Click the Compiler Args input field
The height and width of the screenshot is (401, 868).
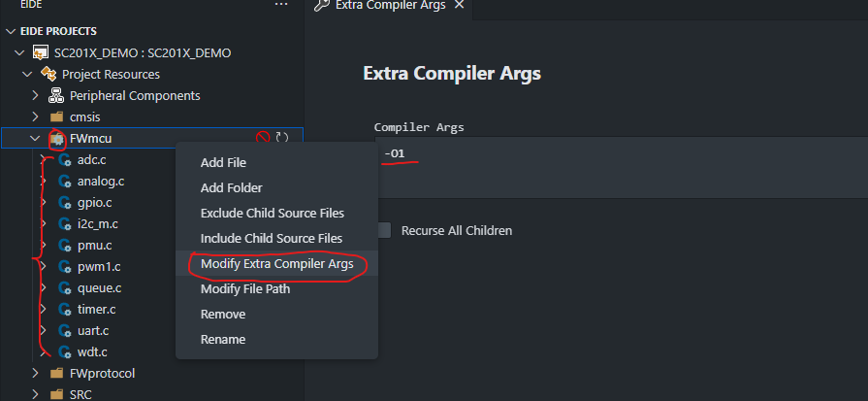click(621, 155)
